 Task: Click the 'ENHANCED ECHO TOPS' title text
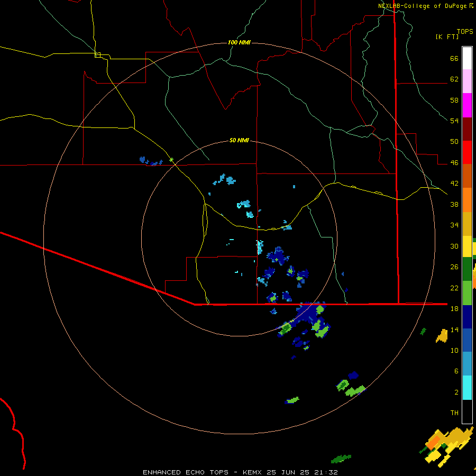[x=186, y=472]
